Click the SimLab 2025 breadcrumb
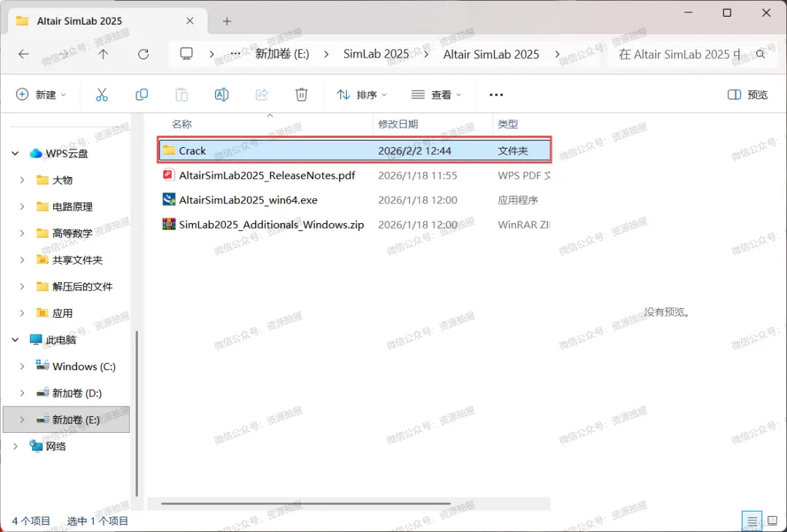 point(376,54)
